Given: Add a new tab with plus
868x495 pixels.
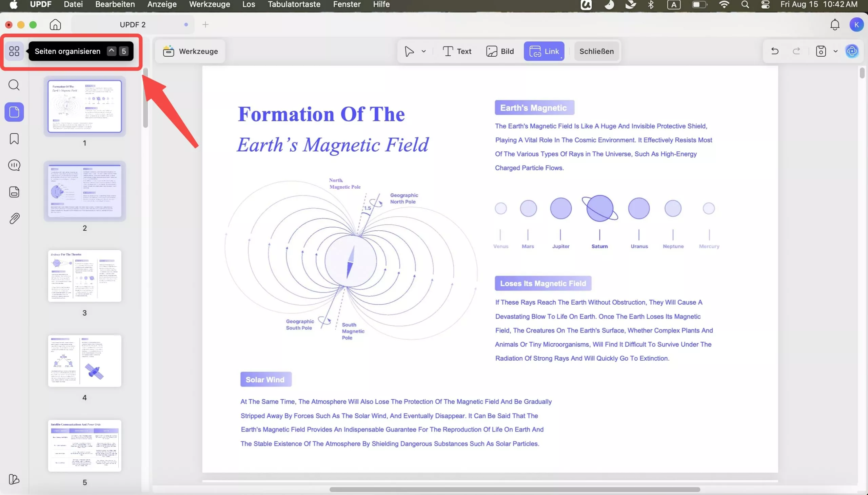Looking at the screenshot, I should tap(205, 24).
